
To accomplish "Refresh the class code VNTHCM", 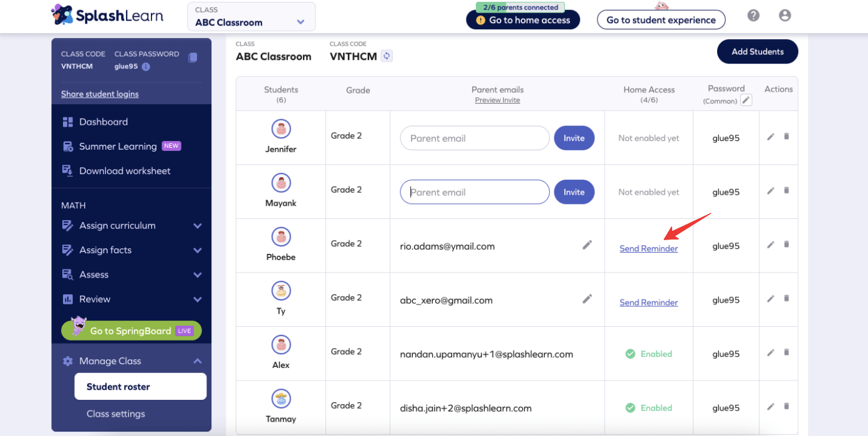I will point(385,56).
